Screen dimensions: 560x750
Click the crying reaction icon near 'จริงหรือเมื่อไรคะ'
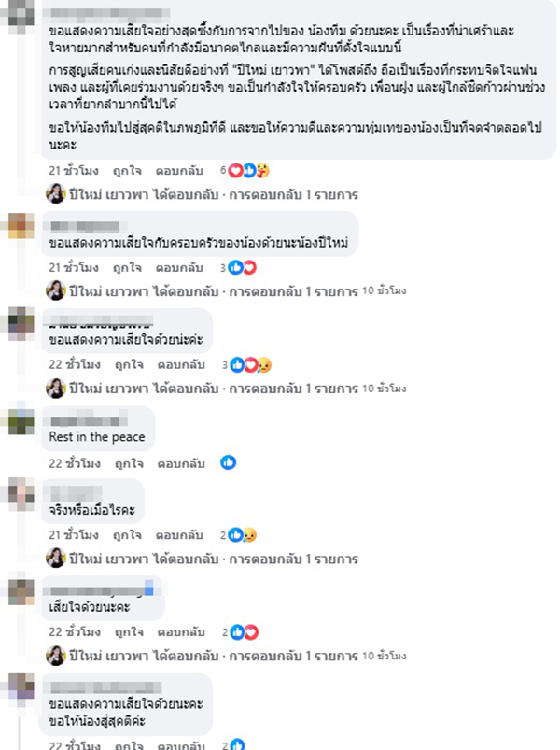[x=250, y=534]
